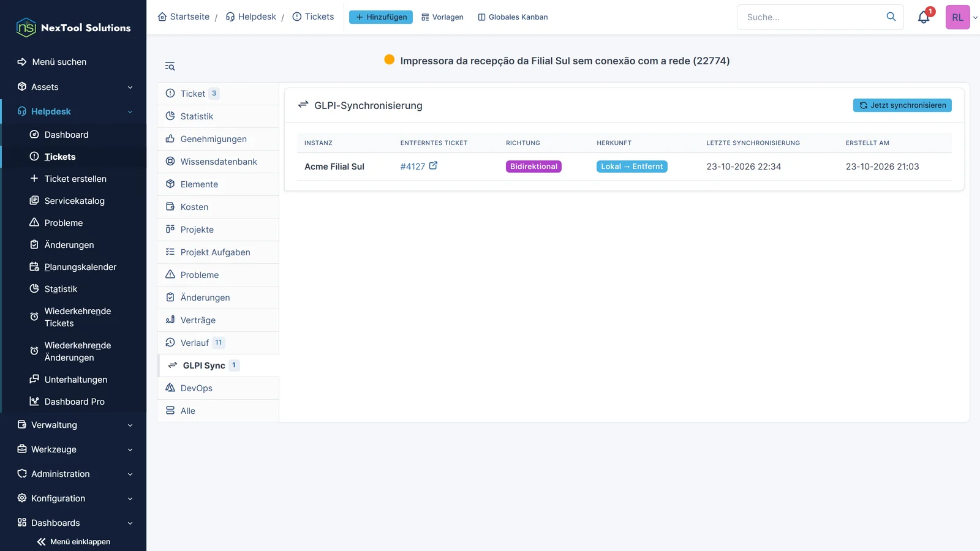Click the search magnifier icon
The height and width of the screenshot is (551, 980).
coord(891,17)
